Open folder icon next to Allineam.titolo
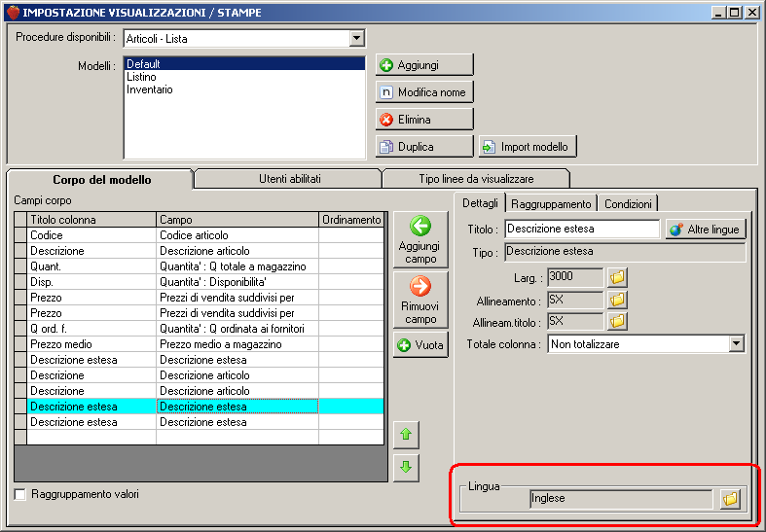 (x=617, y=321)
